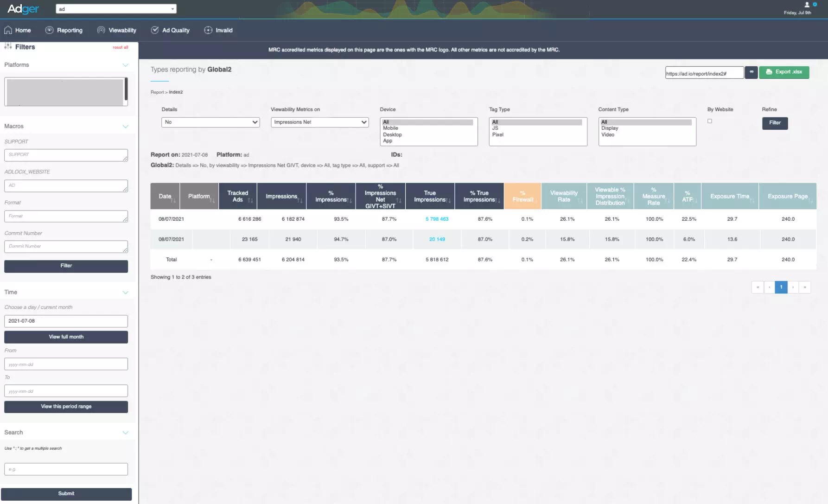Click the Ad Quality checkmark icon

click(x=155, y=30)
